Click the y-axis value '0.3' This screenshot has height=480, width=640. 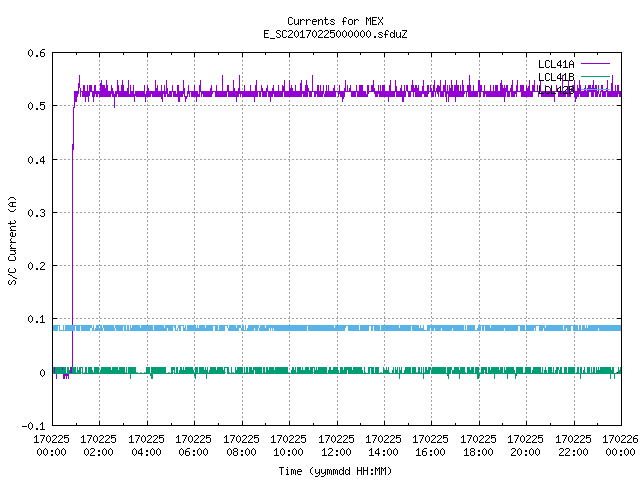(x=36, y=213)
